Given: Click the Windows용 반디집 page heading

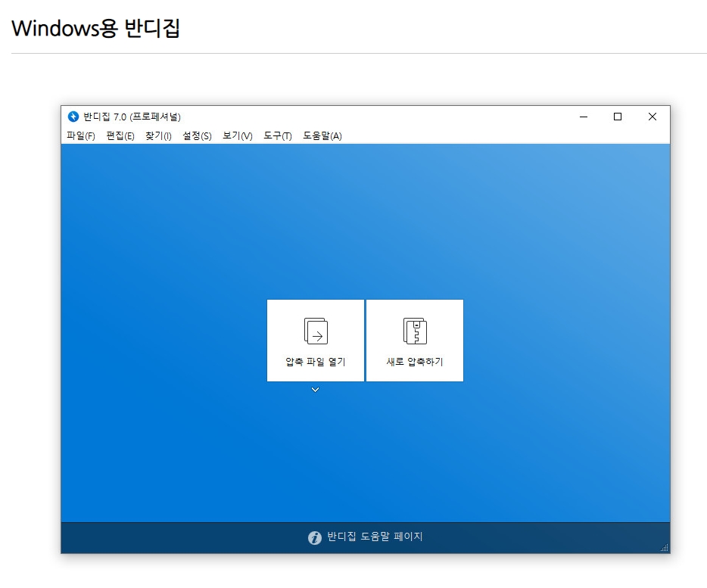Looking at the screenshot, I should pos(95,28).
